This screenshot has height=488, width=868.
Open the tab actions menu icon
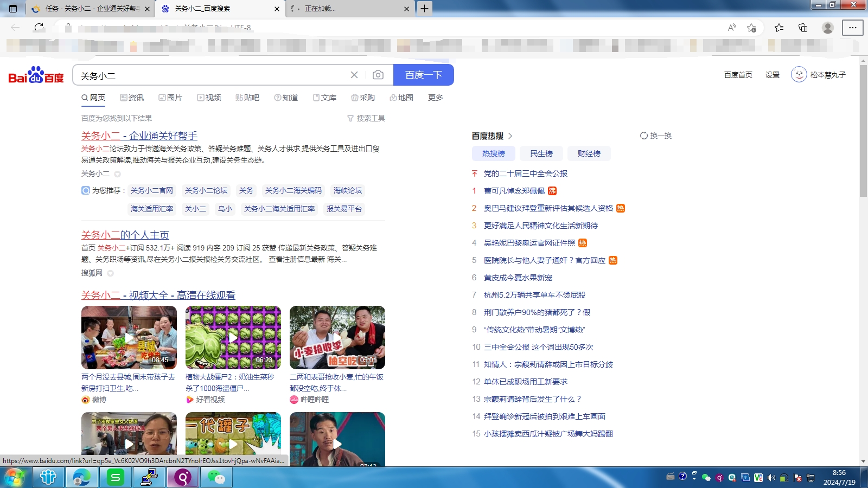click(x=13, y=9)
